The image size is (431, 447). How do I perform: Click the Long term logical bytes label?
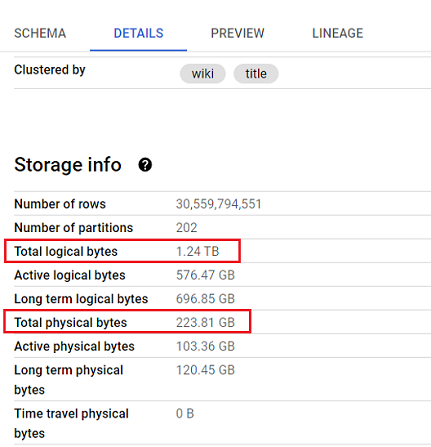tap(81, 299)
